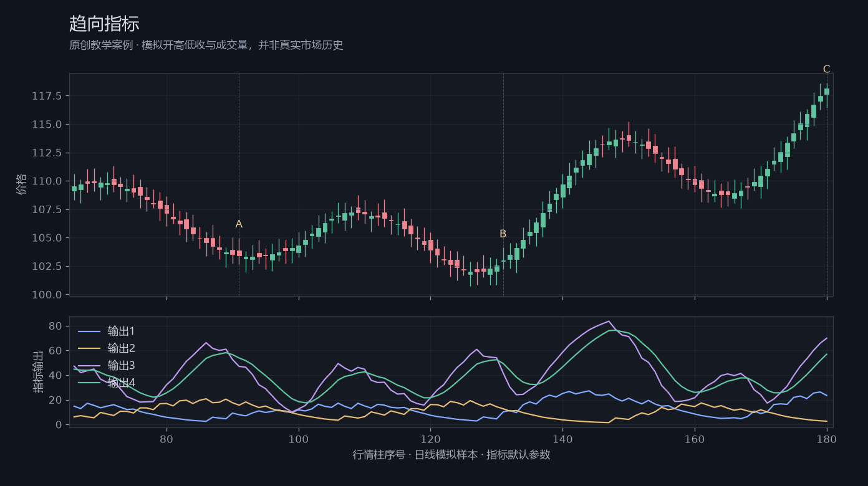Click the y-axis label 价格
The width and height of the screenshot is (868, 486).
point(22,185)
